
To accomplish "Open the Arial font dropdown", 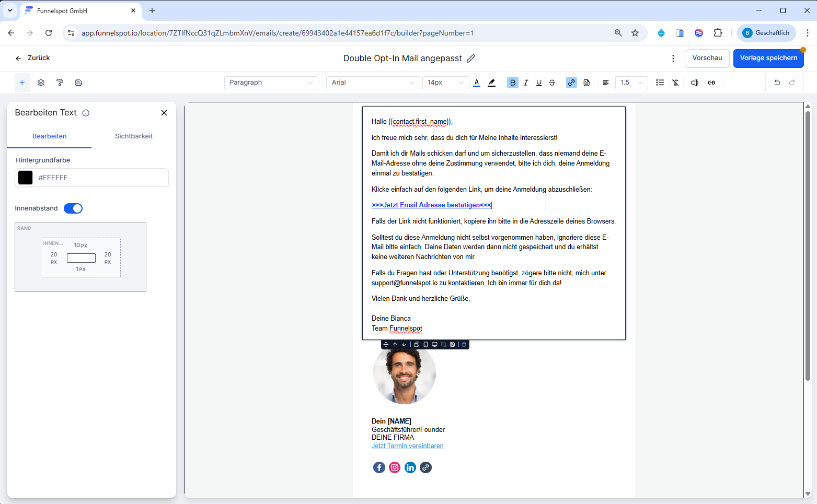I will click(x=373, y=83).
